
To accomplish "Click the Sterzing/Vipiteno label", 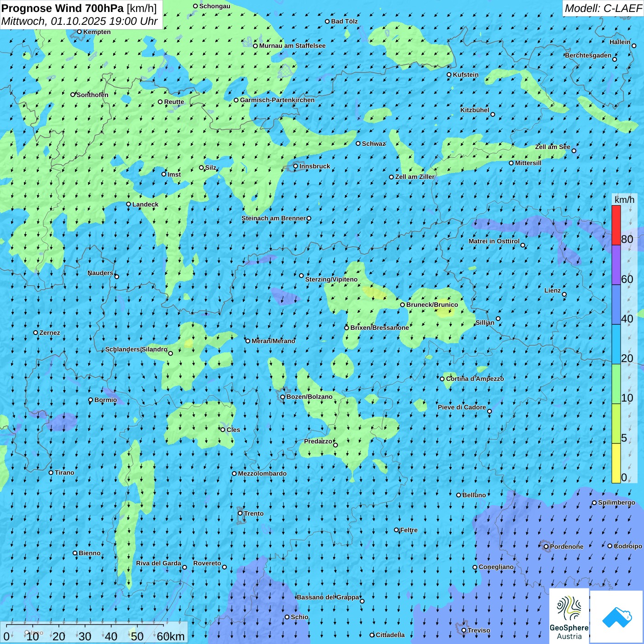I will (x=331, y=279).
